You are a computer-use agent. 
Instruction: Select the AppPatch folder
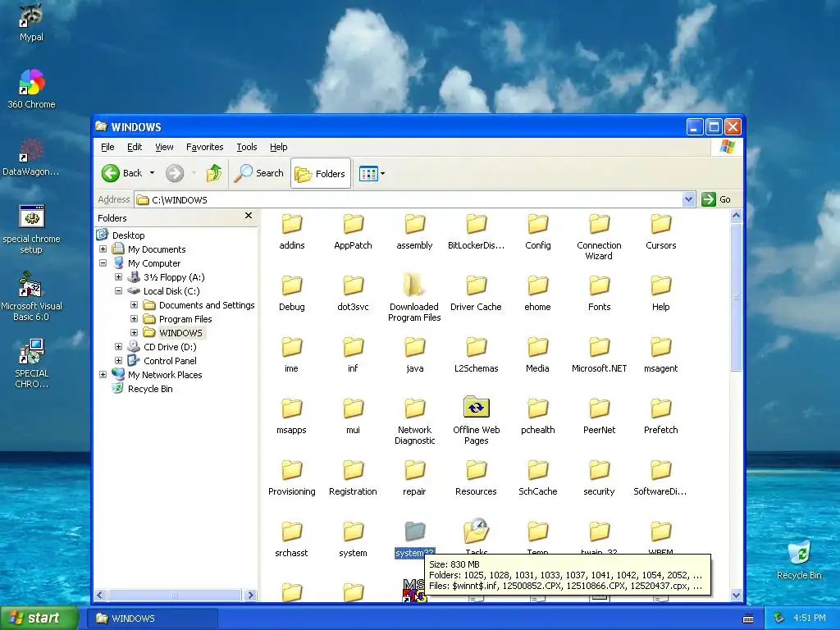tap(353, 232)
